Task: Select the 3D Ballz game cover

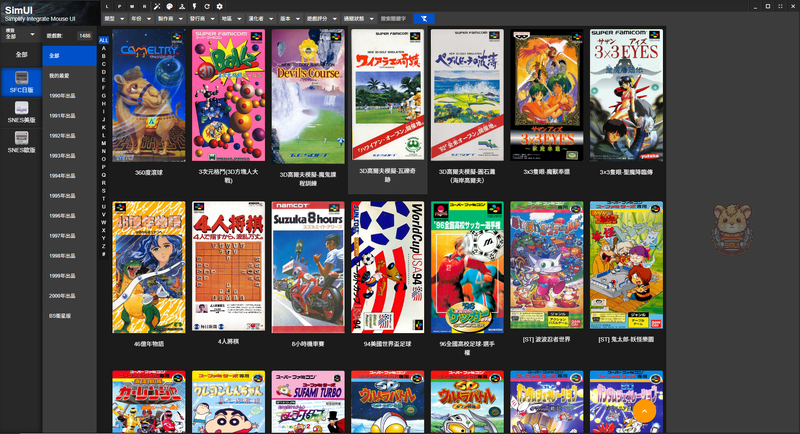Action: point(229,95)
